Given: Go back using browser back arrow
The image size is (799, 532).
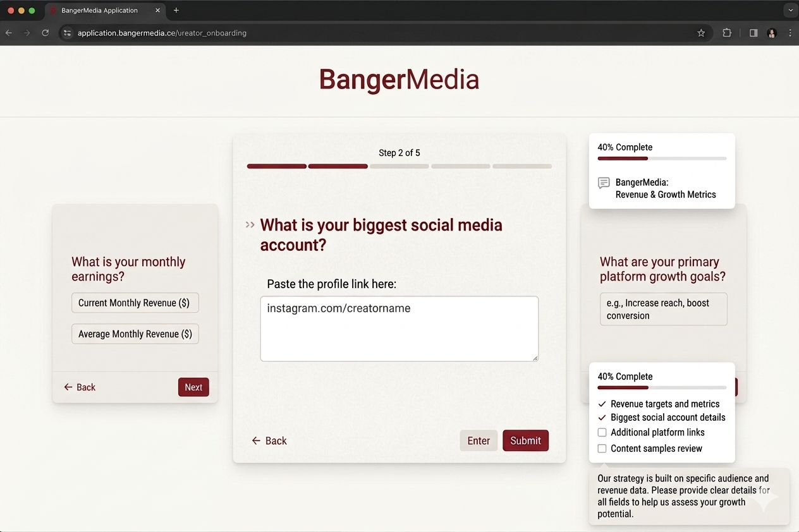Looking at the screenshot, I should [9, 33].
